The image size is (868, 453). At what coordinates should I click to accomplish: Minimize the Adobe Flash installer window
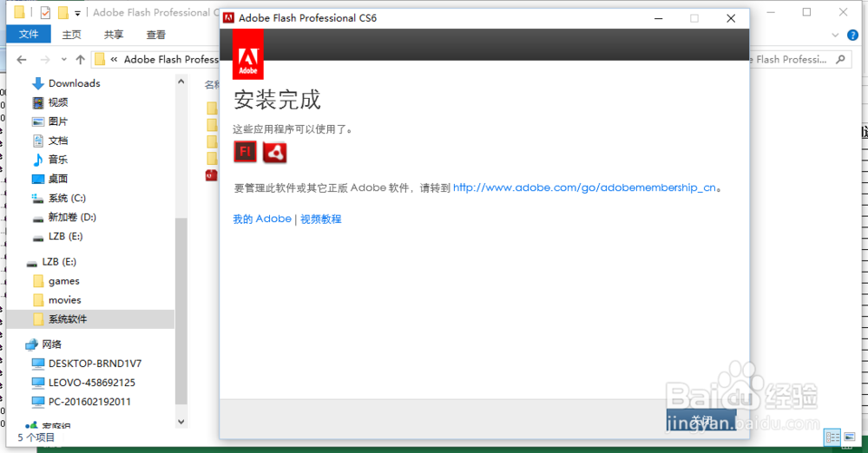[x=658, y=18]
